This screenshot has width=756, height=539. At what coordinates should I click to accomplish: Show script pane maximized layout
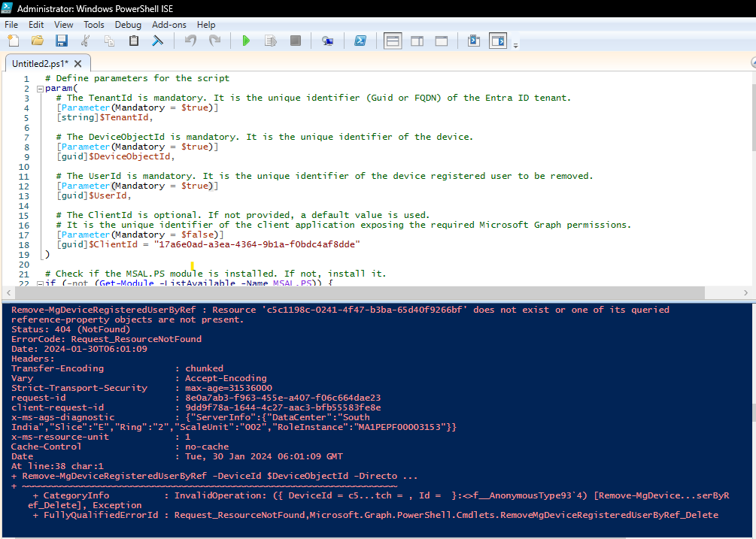point(441,41)
